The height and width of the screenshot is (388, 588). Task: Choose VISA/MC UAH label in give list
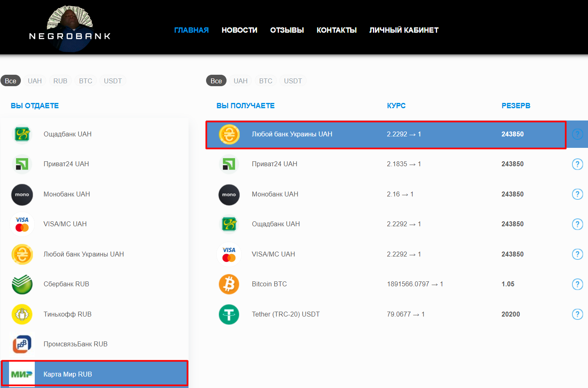[65, 224]
